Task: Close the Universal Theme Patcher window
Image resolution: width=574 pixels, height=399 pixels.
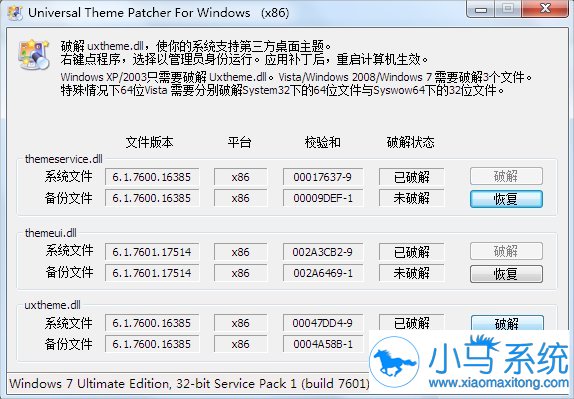Action: [x=545, y=9]
